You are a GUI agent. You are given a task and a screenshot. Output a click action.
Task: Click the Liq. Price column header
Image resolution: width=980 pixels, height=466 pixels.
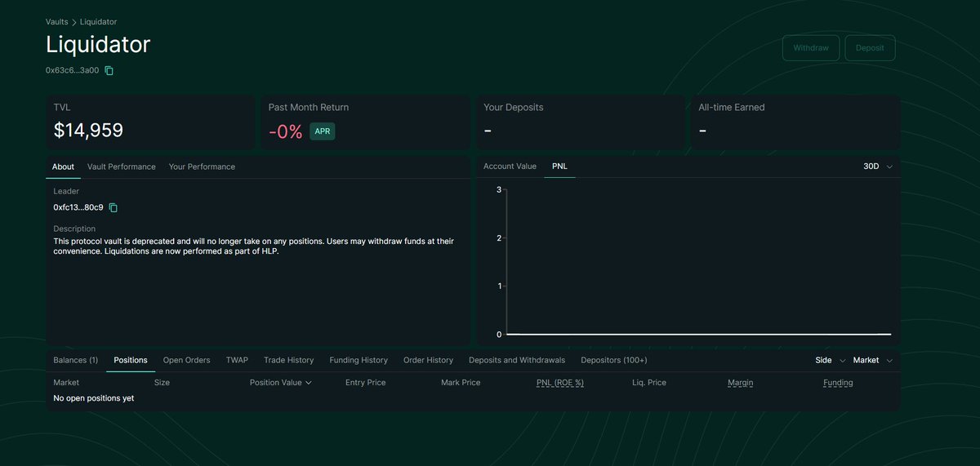coord(649,383)
